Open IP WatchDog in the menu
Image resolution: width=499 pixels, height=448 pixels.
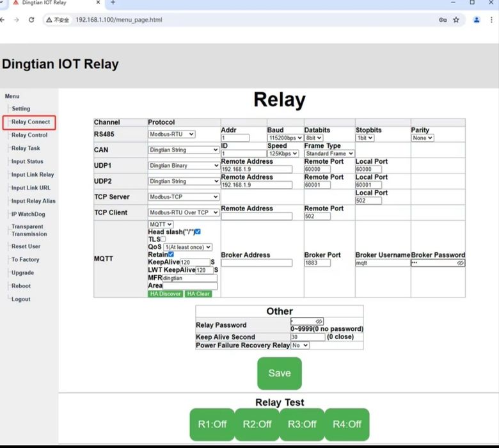coord(28,214)
